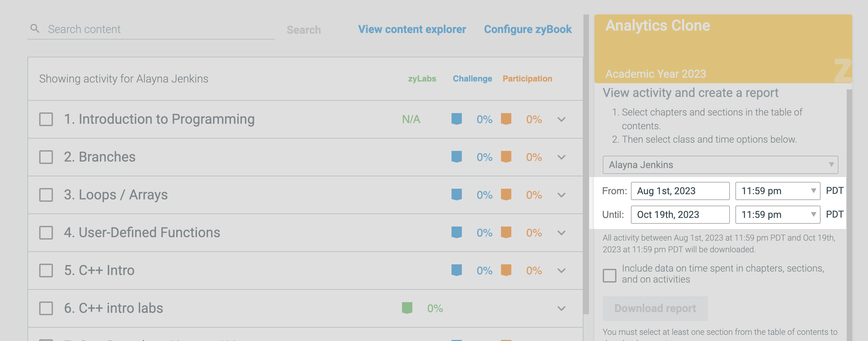This screenshot has height=341, width=868.
Task: Check the Introduction to Programming chapter checkbox
Action: pyautogui.click(x=46, y=119)
